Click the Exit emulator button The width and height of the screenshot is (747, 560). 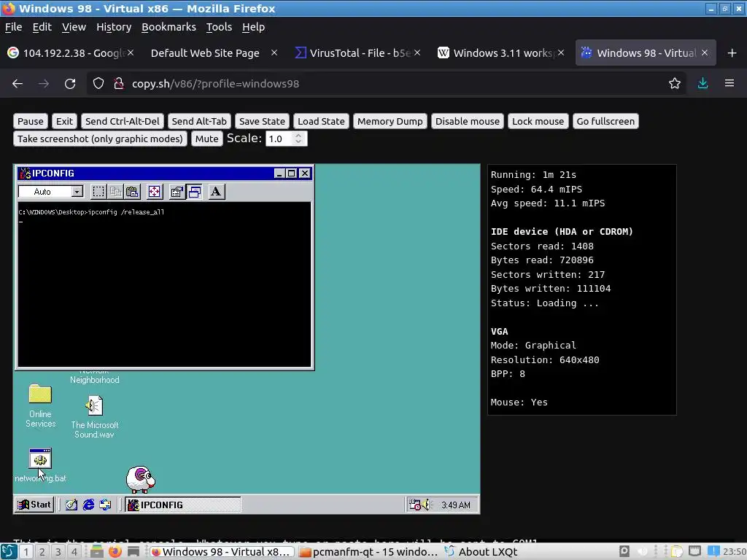[x=64, y=122]
